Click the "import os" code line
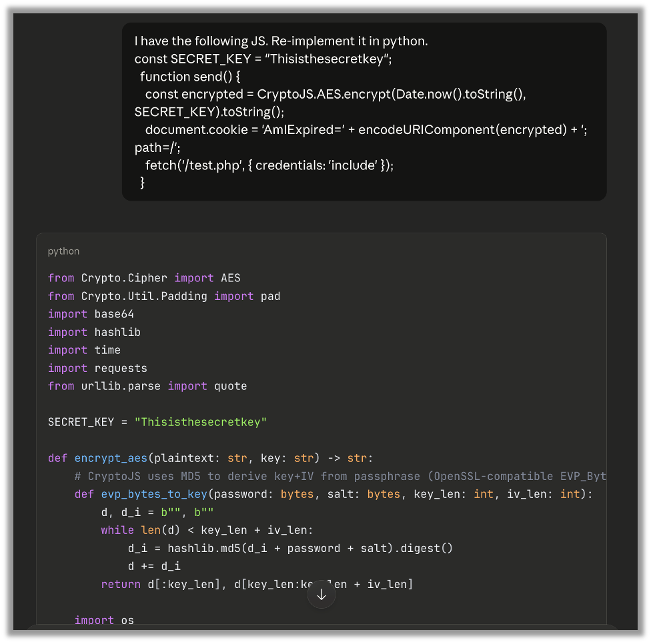Viewport: 651px width, 644px height. 104,620
